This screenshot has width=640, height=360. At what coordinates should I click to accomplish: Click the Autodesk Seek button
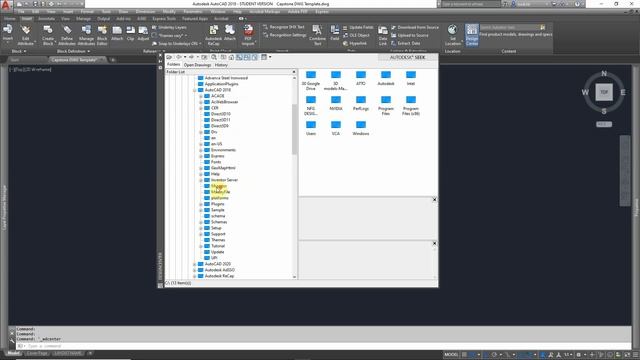click(408, 58)
